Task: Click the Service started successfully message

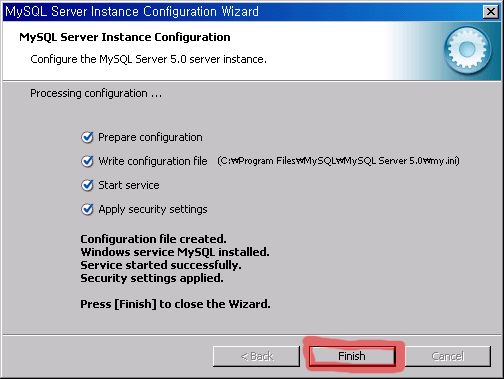Action: (161, 265)
